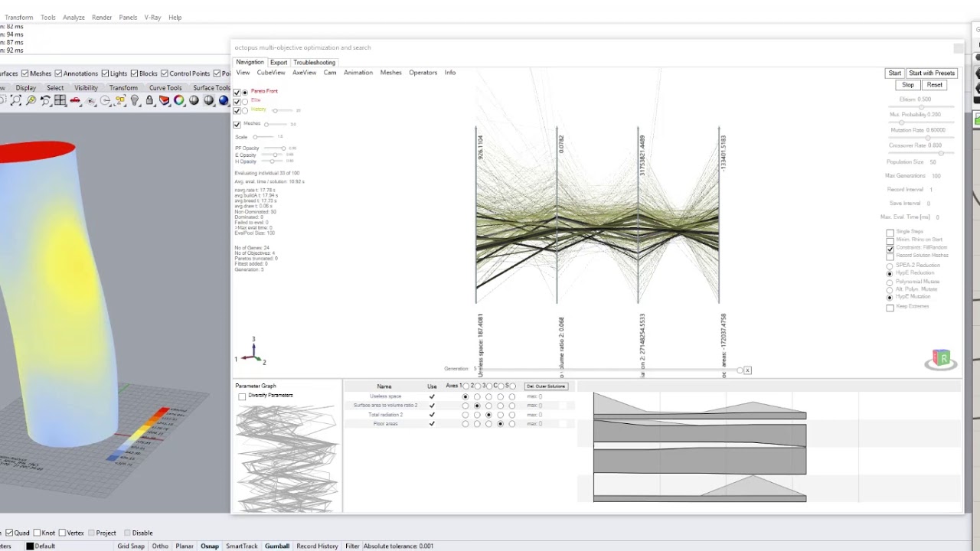Click the padlock lock objects icon
The height and width of the screenshot is (551, 980).
click(149, 100)
